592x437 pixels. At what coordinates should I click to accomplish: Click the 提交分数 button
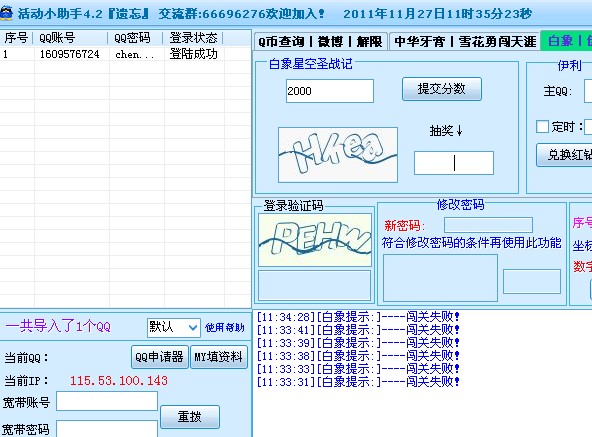pos(442,89)
